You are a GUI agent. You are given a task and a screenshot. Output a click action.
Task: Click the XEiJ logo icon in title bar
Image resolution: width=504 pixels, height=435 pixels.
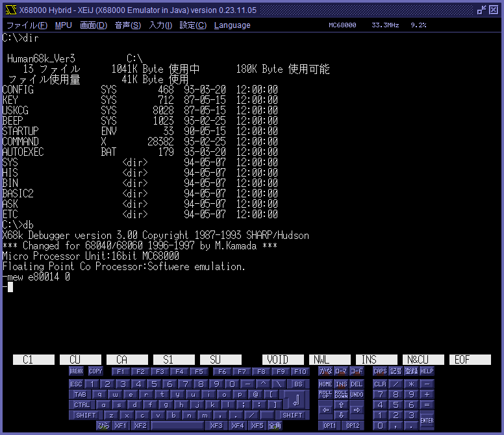coord(10,10)
